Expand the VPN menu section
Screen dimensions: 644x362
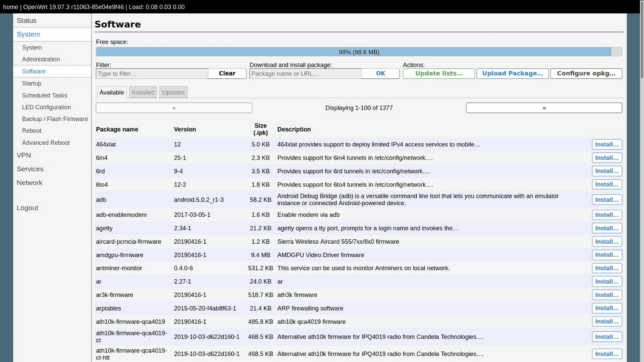(24, 155)
